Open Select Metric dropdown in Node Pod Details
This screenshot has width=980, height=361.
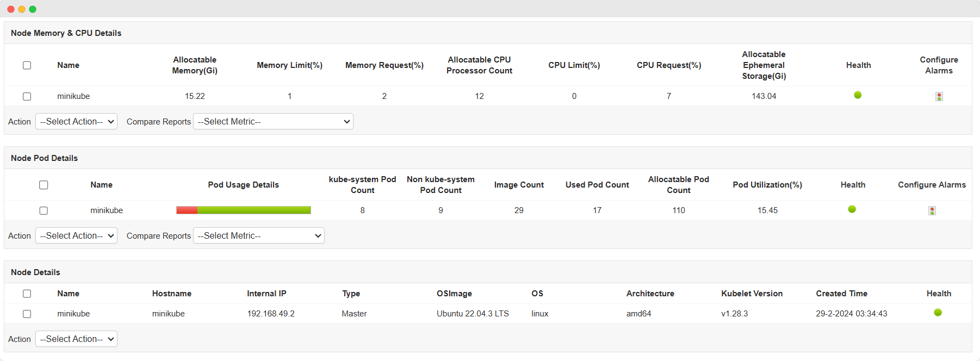click(x=258, y=235)
